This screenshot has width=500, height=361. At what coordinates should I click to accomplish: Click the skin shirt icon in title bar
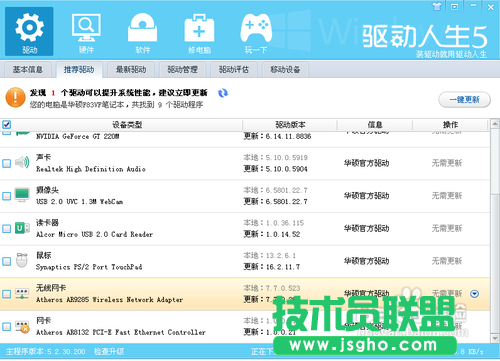coord(437,6)
